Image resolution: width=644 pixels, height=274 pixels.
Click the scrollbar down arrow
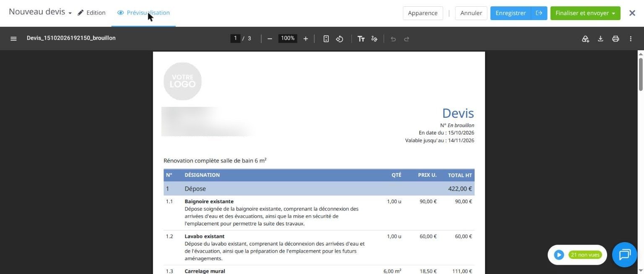coord(641,271)
